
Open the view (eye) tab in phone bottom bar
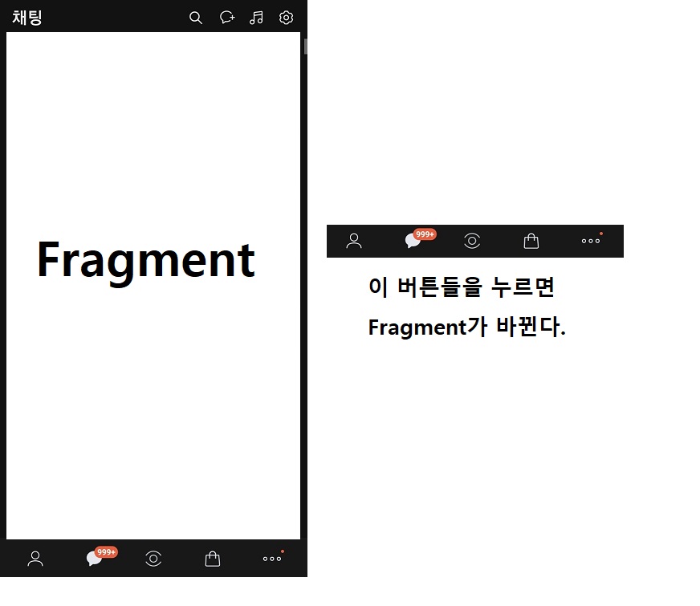coord(153,559)
